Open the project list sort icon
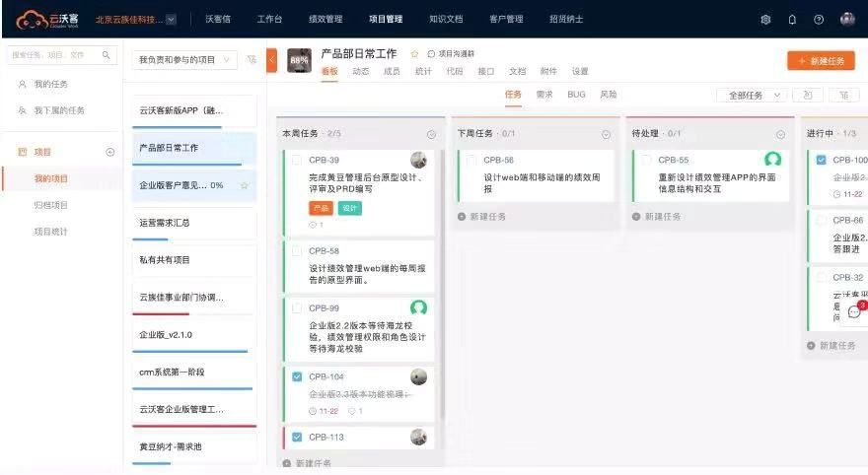The width and height of the screenshot is (868, 475). click(x=252, y=59)
